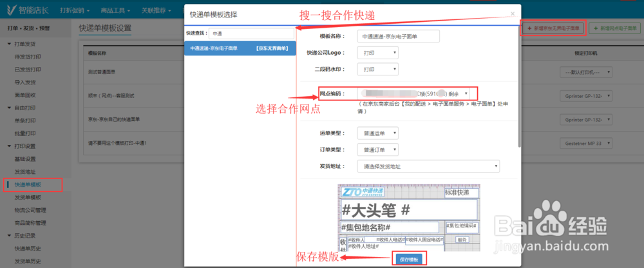This screenshot has height=268, width=644.
Task: Open the 关联推荐 menu
Action: [156, 10]
